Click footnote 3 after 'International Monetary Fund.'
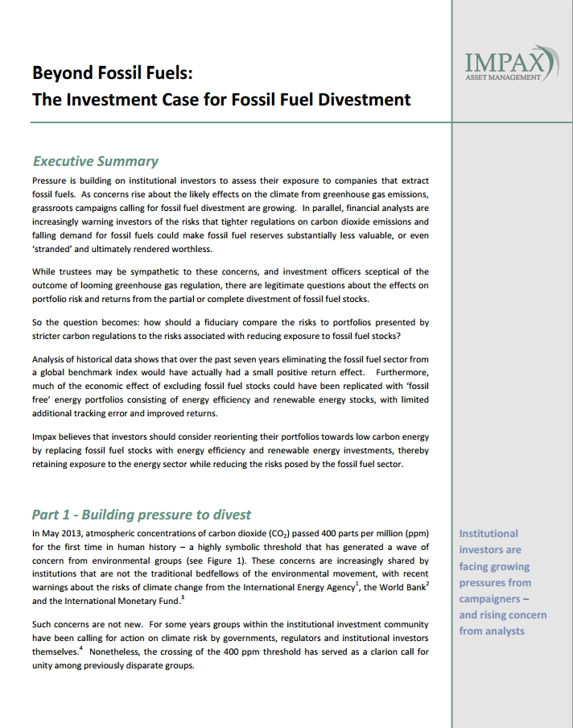Viewport: 573px width, 728px height. [x=183, y=598]
